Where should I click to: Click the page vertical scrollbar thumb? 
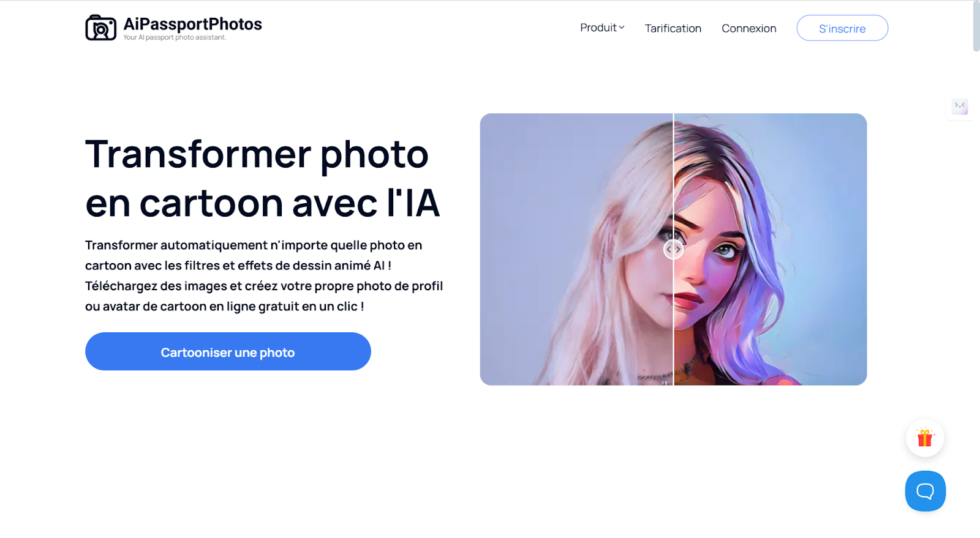click(x=976, y=26)
